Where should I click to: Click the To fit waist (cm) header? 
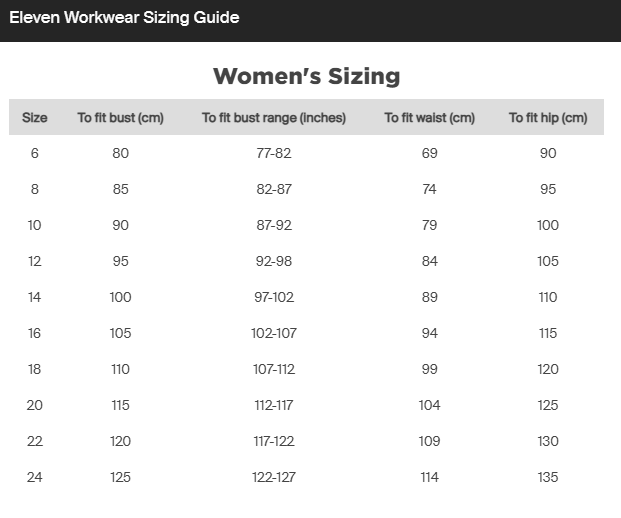tap(429, 118)
